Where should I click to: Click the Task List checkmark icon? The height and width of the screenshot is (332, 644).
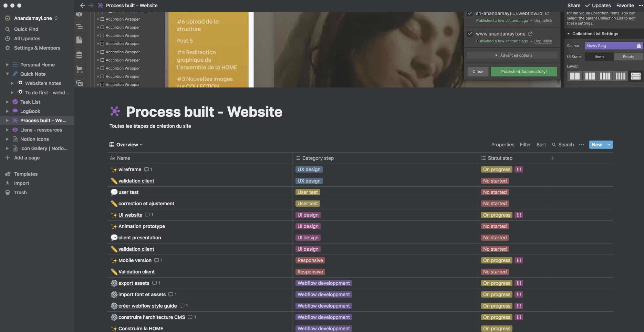coord(15,102)
